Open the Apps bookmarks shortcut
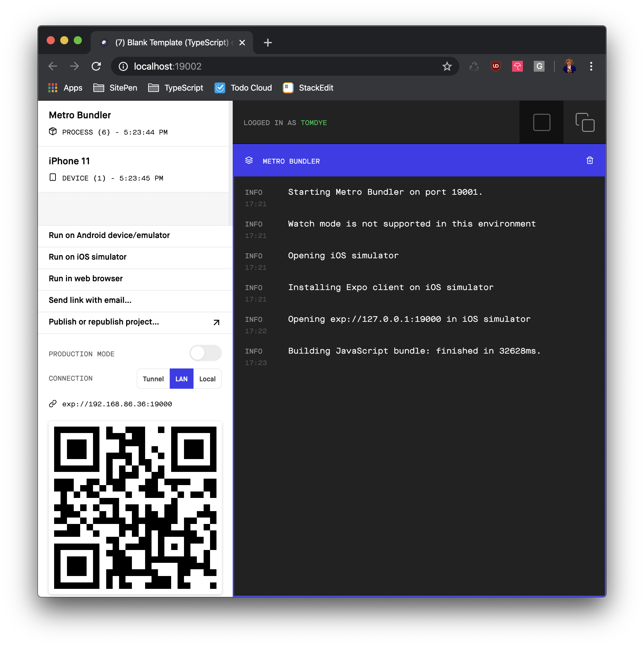 click(x=65, y=88)
